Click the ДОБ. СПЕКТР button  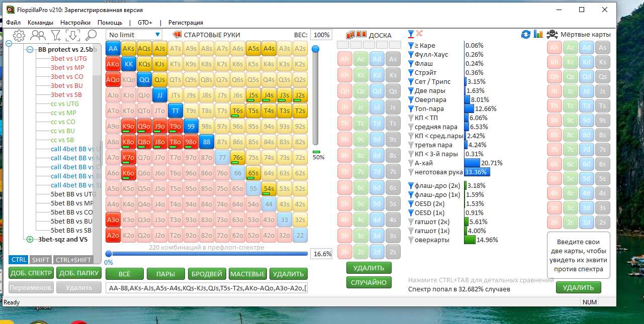coord(31,273)
